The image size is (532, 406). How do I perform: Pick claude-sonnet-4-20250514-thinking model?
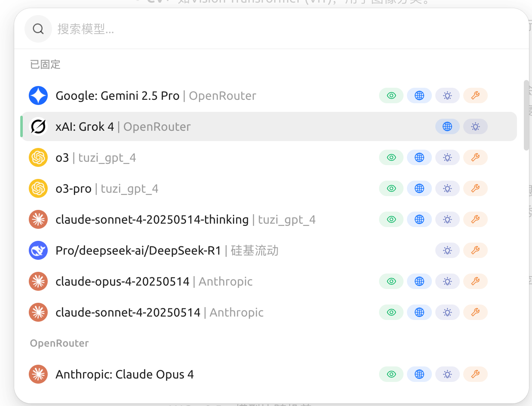(269, 219)
